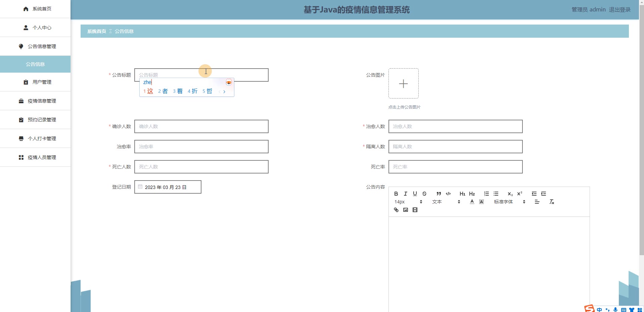Clear text formatting in editor
The width and height of the screenshot is (644, 312).
(x=551, y=202)
